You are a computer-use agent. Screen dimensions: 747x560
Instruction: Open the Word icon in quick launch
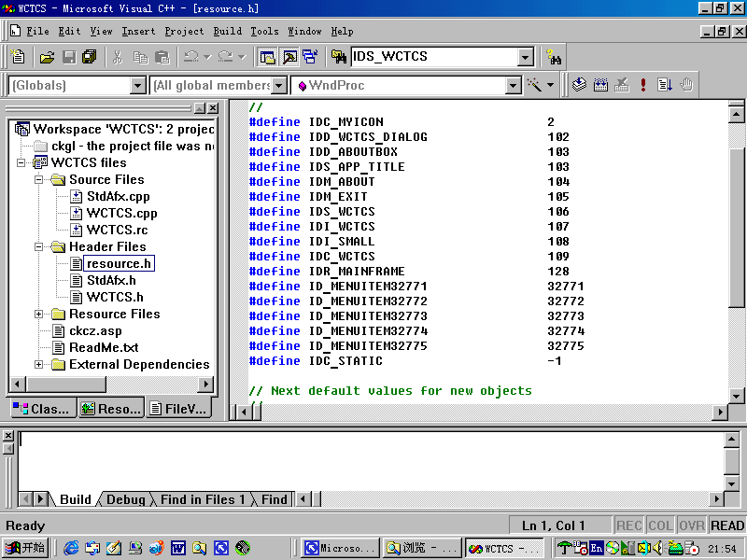click(177, 548)
